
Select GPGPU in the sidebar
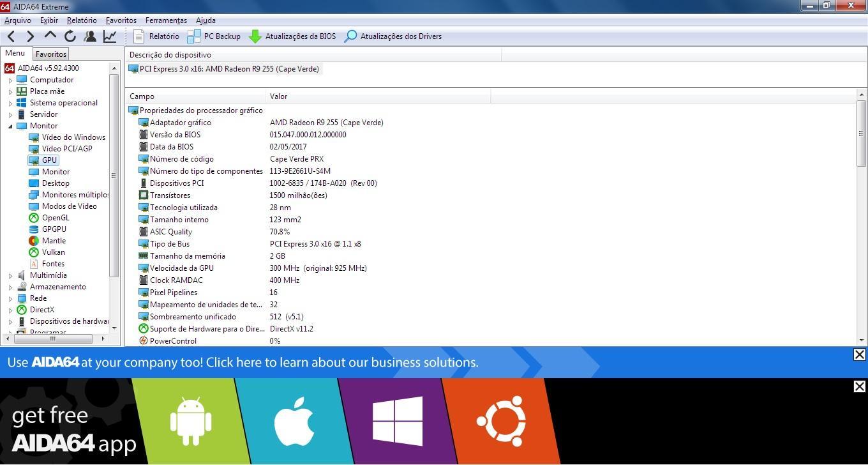[47, 229]
